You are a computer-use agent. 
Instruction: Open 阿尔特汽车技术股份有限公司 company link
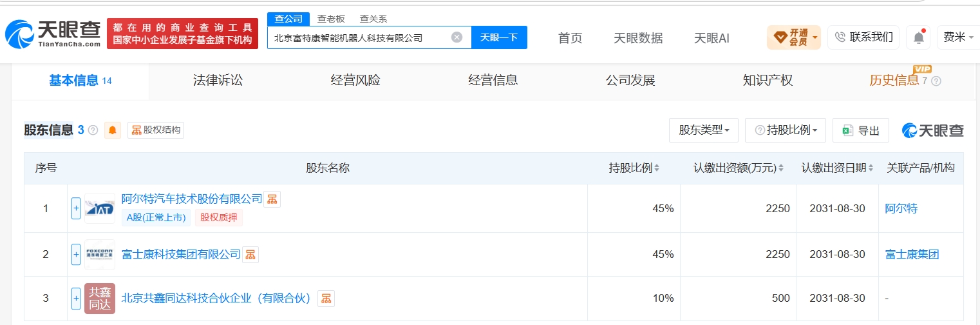click(192, 199)
